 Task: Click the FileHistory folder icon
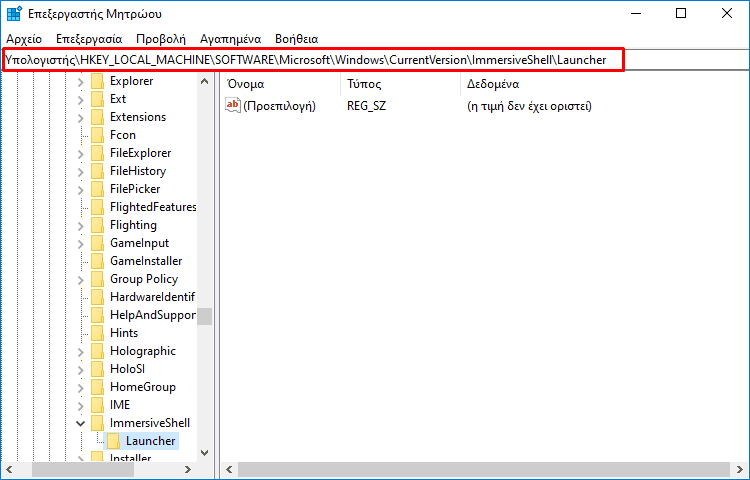click(x=97, y=171)
